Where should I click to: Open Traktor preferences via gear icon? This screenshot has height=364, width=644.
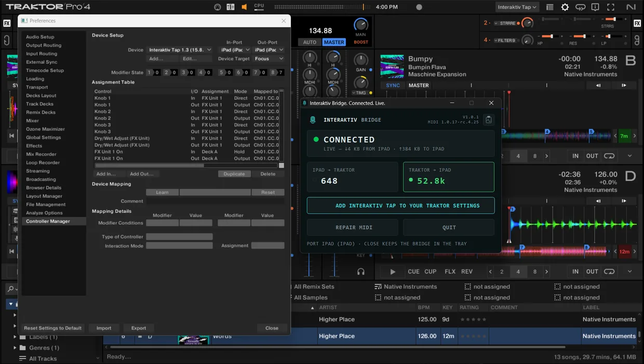tap(565, 7)
